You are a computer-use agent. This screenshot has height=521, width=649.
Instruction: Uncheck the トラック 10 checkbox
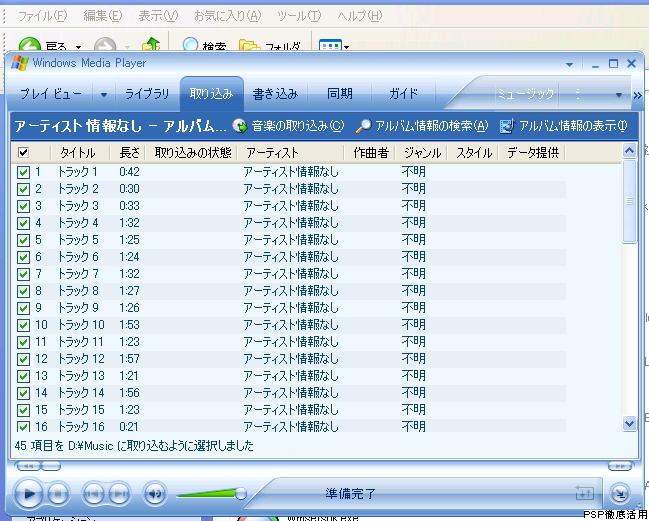(x=23, y=325)
